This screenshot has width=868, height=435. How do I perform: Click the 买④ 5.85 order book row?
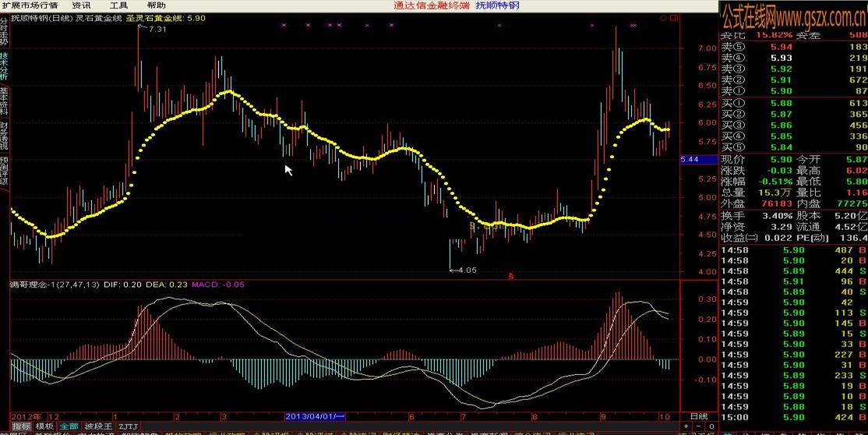pyautogui.click(x=794, y=136)
